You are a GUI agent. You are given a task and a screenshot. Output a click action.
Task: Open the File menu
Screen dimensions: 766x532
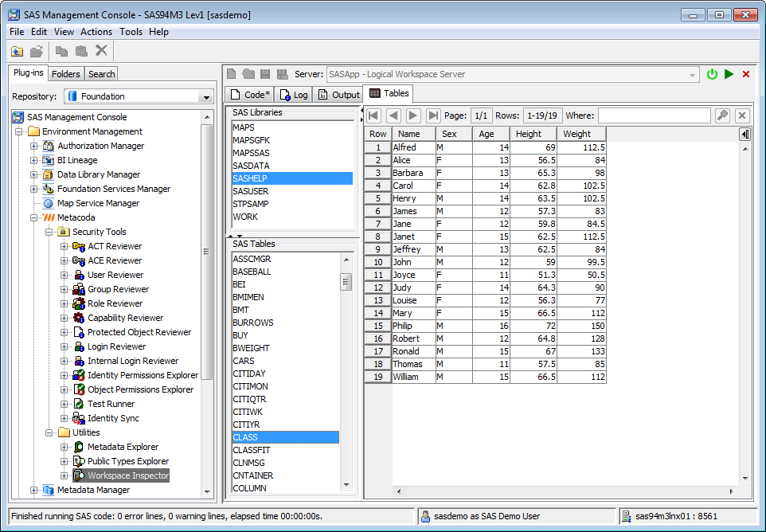(17, 32)
